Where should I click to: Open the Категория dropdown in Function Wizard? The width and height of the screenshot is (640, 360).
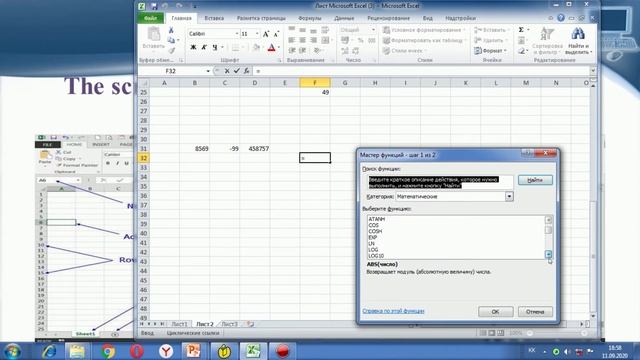click(x=509, y=196)
